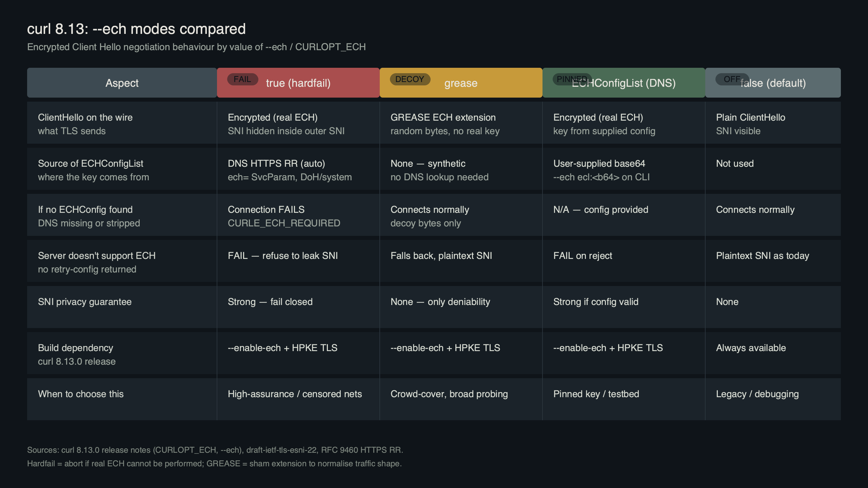This screenshot has width=868, height=488.
Task: Click '--enable-ech + HPKE TLS' under grease column
Action: click(x=445, y=348)
